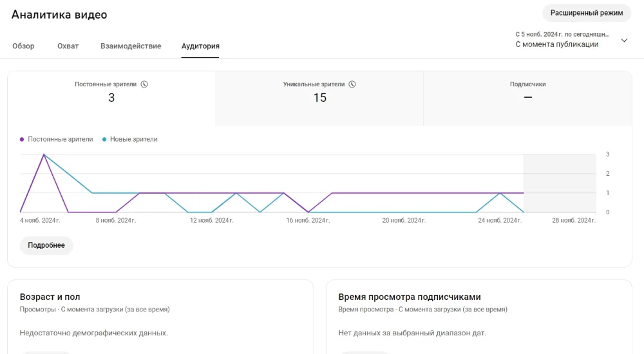Click the Подробнее button under the chart
The image size is (644, 354).
tap(46, 245)
